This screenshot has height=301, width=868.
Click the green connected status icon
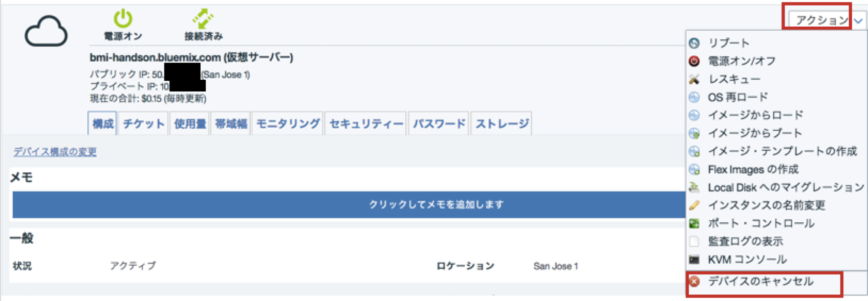(x=203, y=19)
